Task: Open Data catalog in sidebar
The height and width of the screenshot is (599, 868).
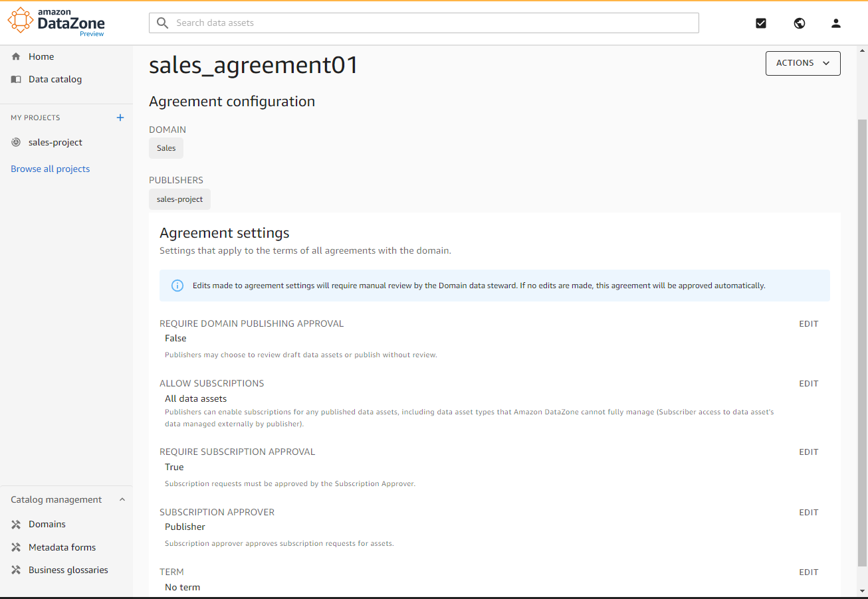Action: [55, 79]
